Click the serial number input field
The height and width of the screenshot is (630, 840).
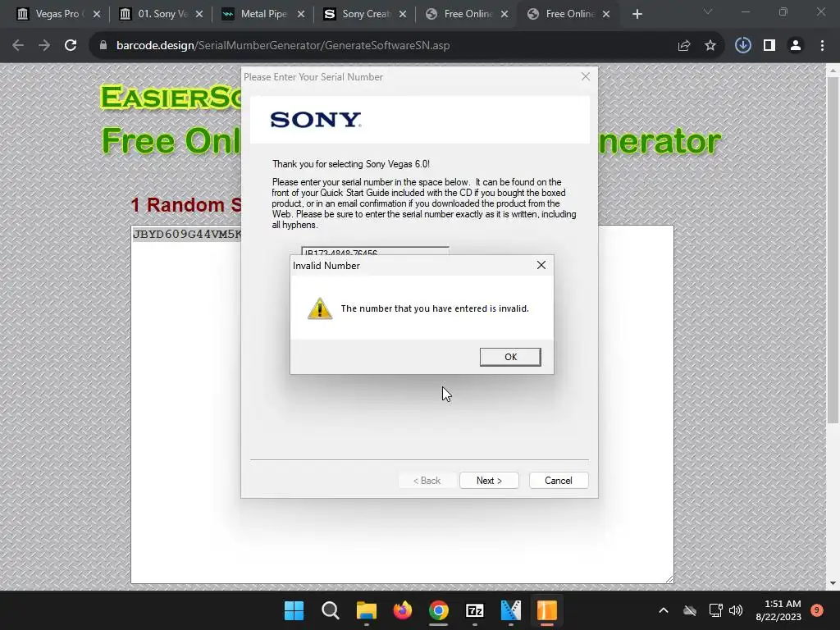[375, 251]
